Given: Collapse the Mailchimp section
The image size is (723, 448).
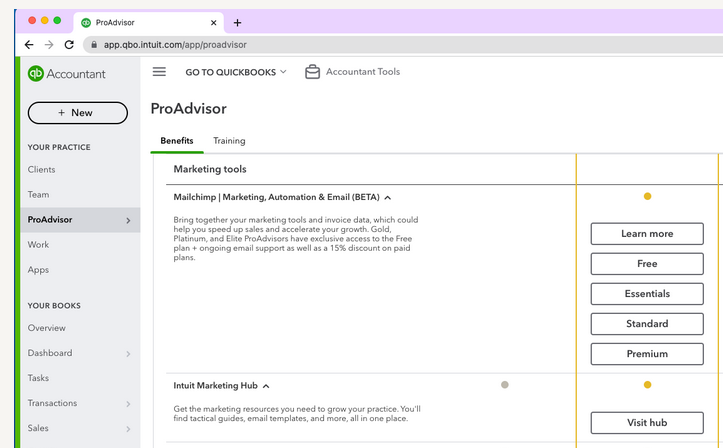Looking at the screenshot, I should 388,198.
